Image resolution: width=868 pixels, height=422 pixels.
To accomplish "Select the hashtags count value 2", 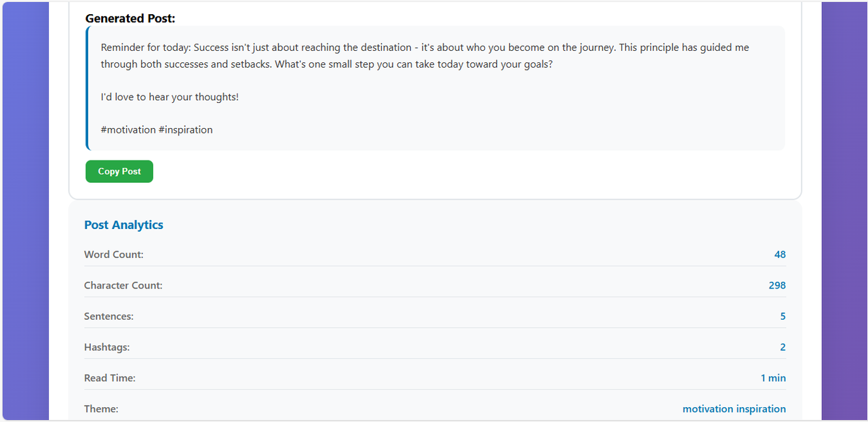I will tap(783, 347).
